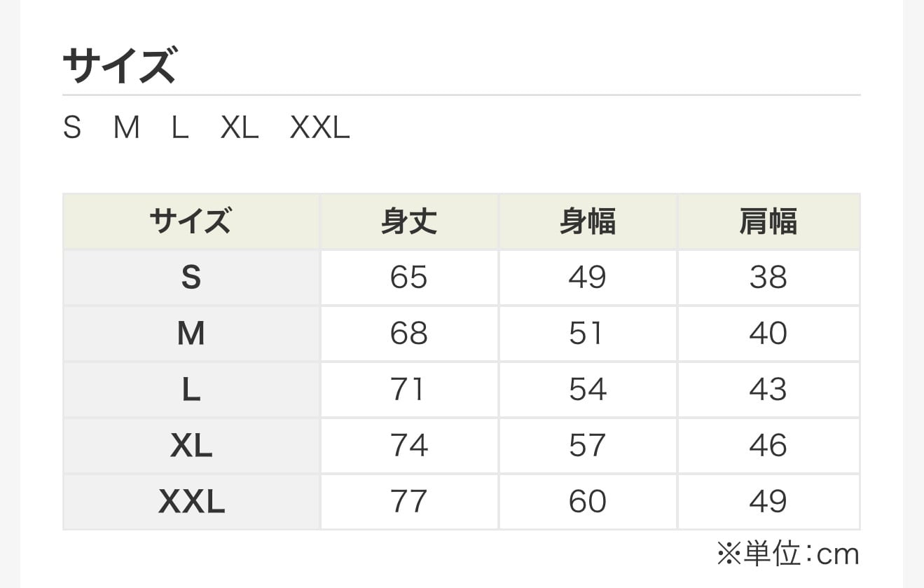This screenshot has height=588, width=924.
Task: Select the S row label in table
Action: 191,278
